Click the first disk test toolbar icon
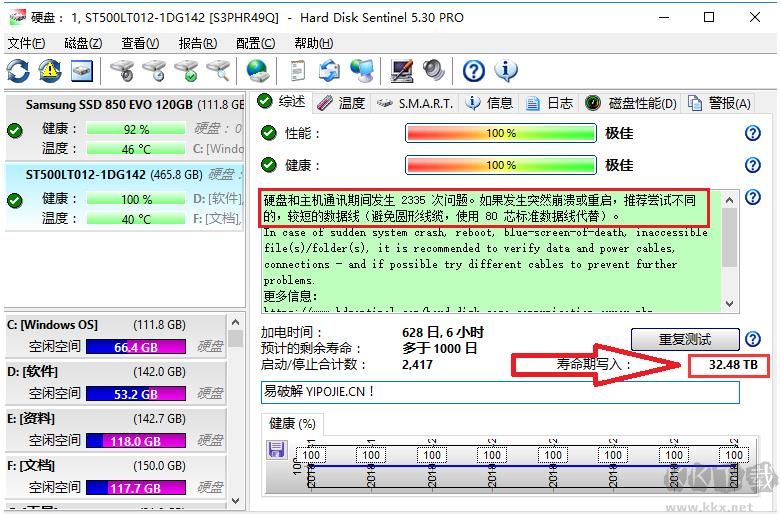The width and height of the screenshot is (780, 514). coord(122,71)
